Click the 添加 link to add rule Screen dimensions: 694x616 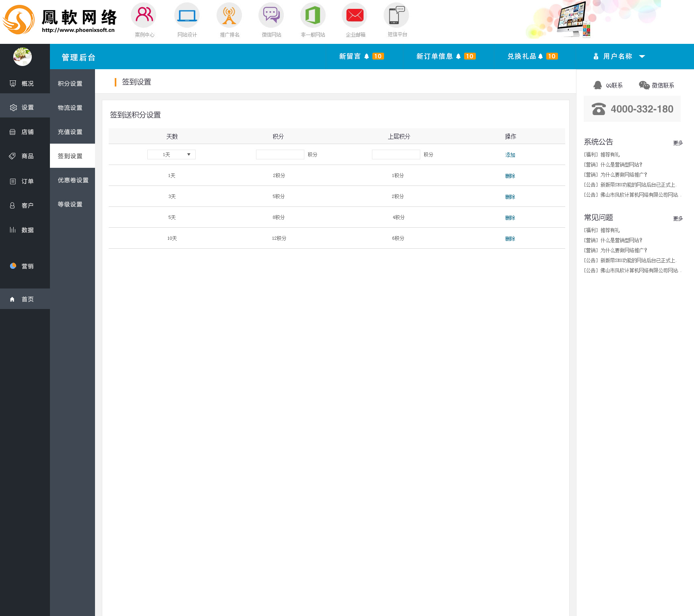tap(510, 155)
